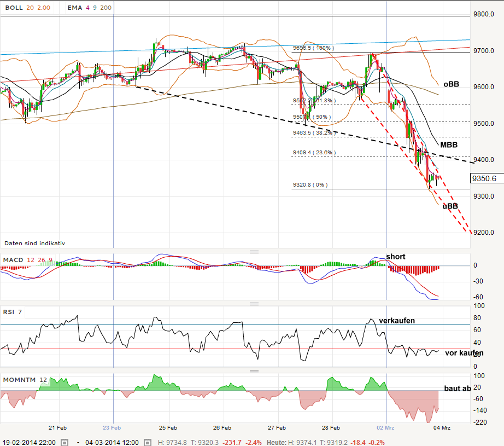Viewport: 504px width, 446px height.
Task: Click the 9300.0 price axis label
Action: tap(484, 196)
